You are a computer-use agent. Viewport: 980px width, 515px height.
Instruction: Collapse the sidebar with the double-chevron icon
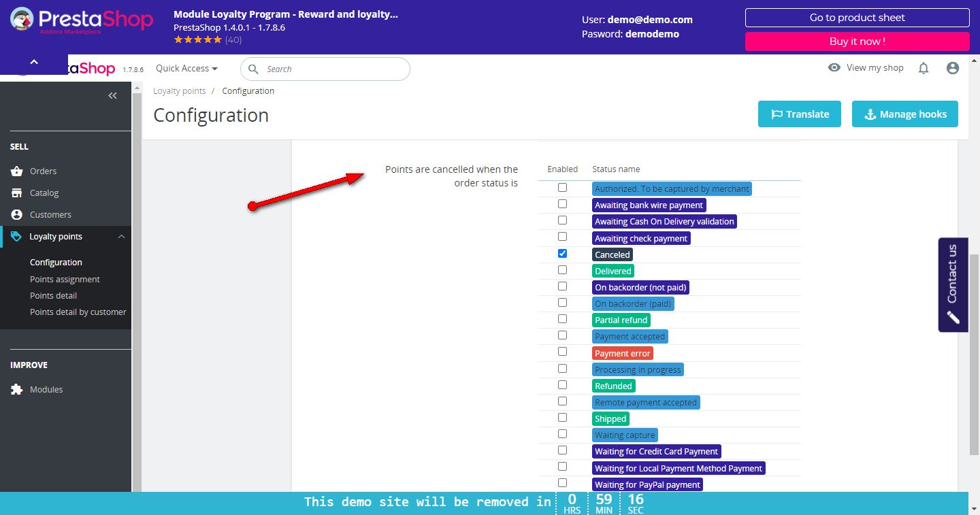[113, 96]
